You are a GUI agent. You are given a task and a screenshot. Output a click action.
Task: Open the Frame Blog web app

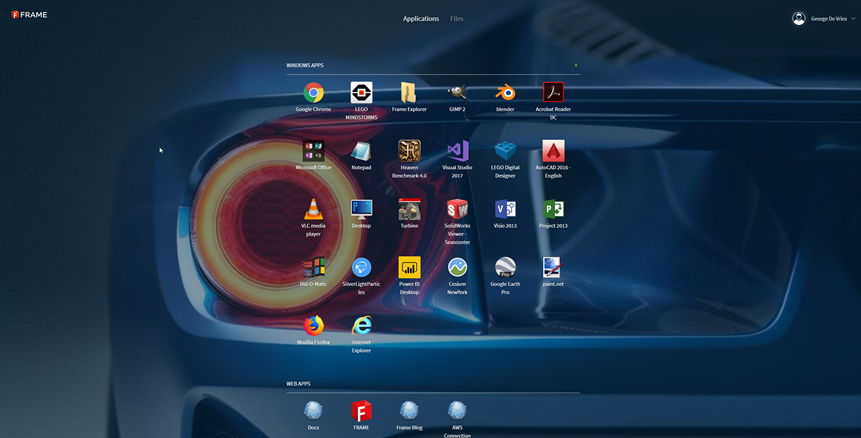tap(409, 411)
